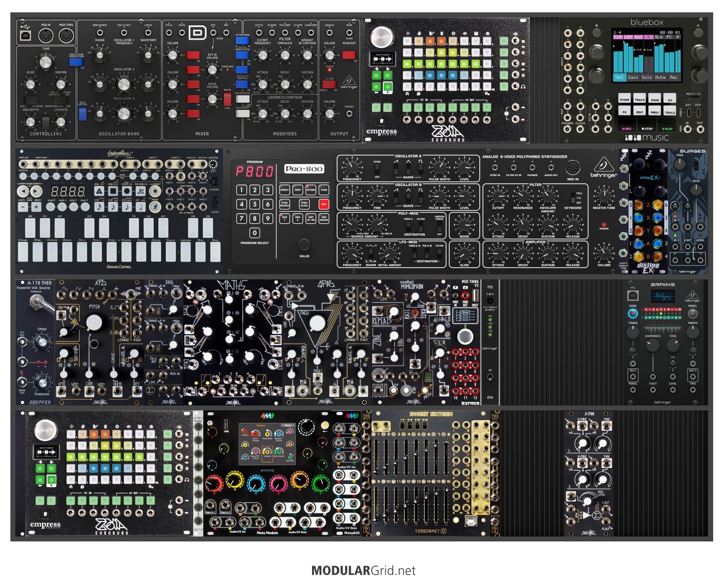Select the Solo tab on bluebox screen

(646, 77)
